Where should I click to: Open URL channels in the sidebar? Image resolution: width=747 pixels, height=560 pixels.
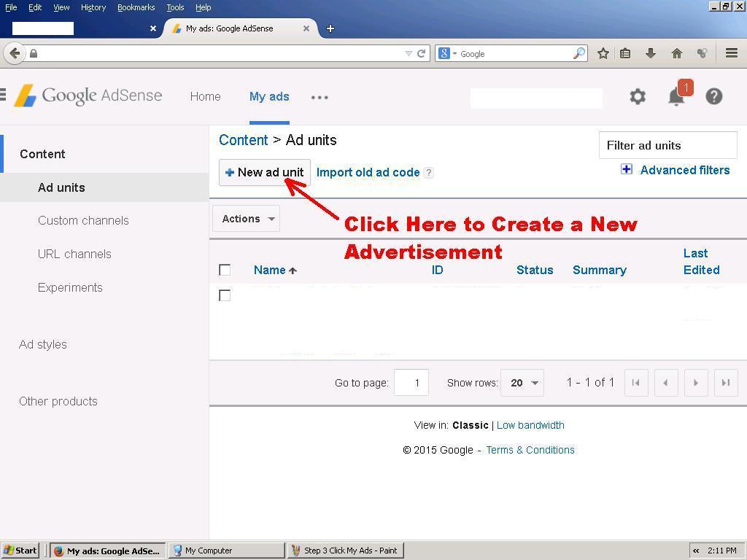(74, 254)
